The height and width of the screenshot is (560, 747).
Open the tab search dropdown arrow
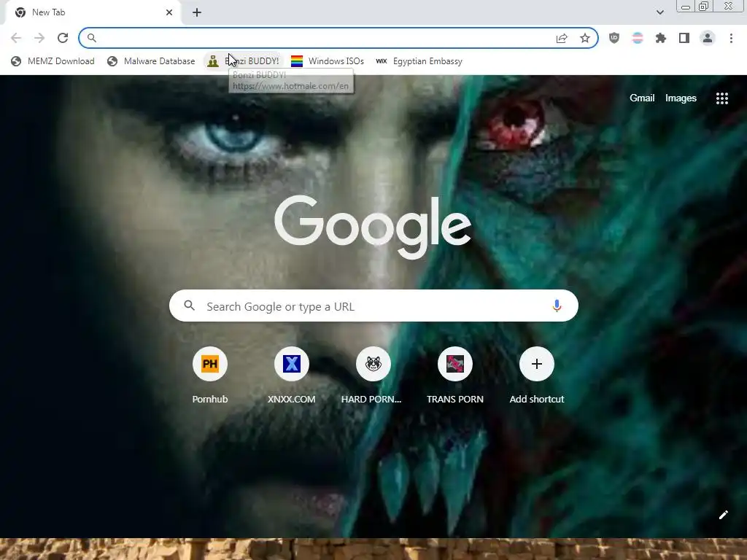(x=659, y=12)
